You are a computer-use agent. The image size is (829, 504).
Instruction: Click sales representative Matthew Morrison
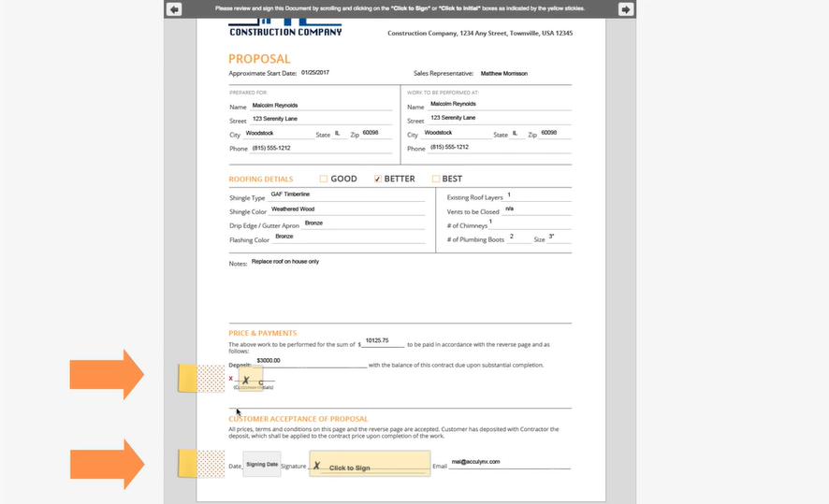coord(503,74)
